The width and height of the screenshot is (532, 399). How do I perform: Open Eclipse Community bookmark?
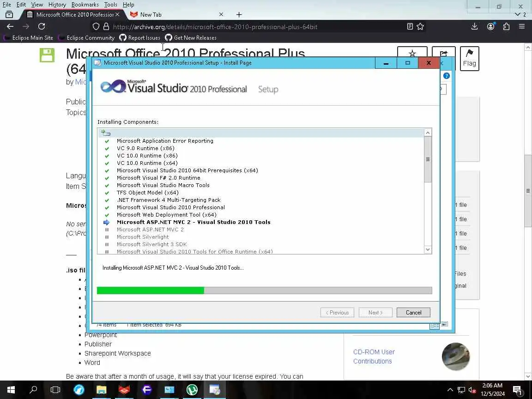[86, 38]
